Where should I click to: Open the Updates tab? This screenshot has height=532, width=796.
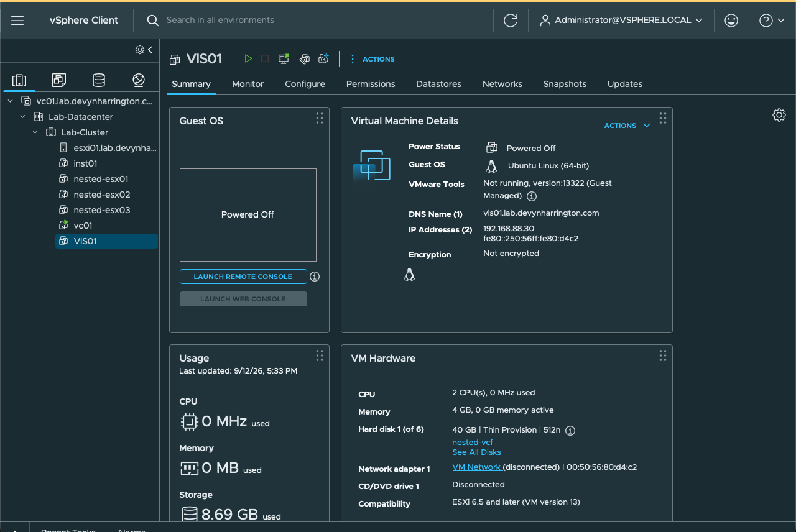pos(625,84)
